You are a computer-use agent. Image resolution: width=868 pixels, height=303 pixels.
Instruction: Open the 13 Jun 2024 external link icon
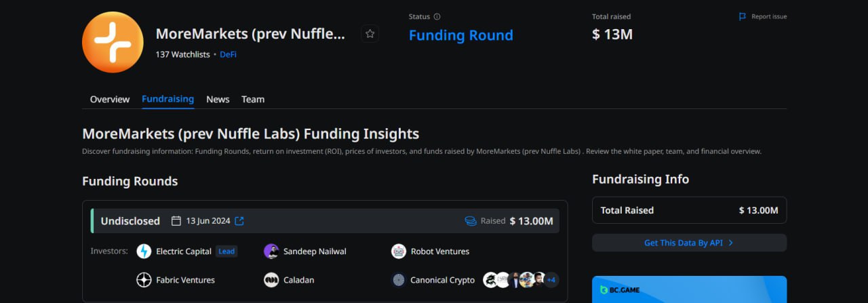tap(239, 221)
